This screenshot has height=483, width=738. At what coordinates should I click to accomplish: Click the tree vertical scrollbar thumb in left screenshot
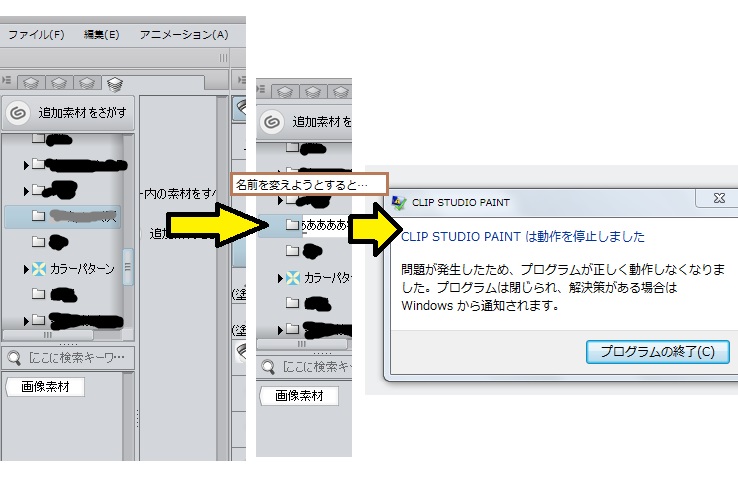[x=128, y=267]
